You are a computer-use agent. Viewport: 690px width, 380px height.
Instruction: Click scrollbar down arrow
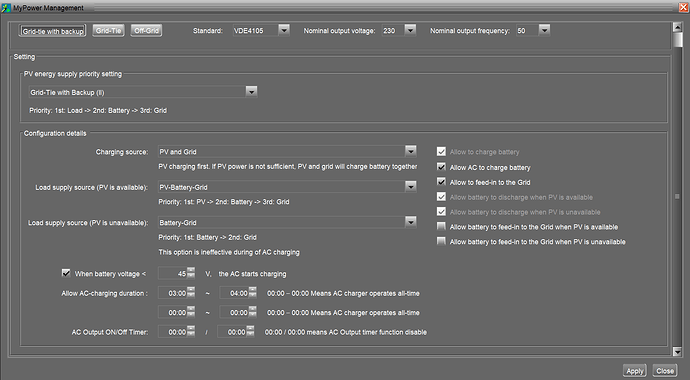click(677, 351)
